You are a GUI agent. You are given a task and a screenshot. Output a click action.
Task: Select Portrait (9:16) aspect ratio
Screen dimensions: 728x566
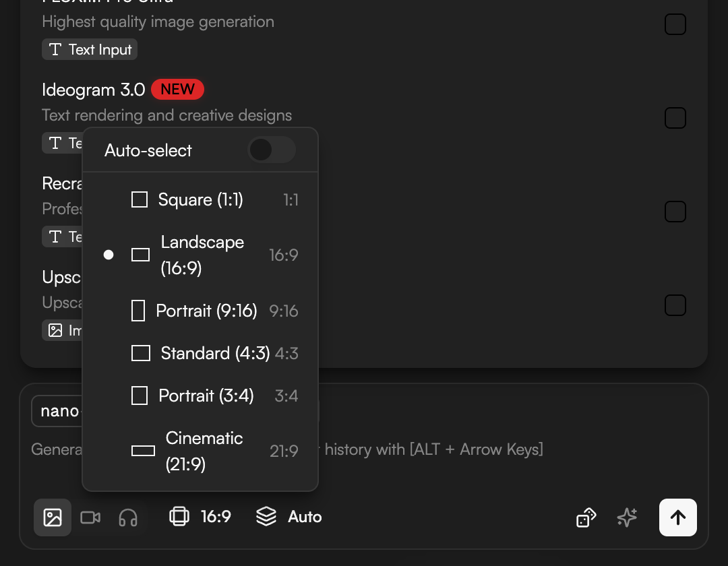pos(200,311)
